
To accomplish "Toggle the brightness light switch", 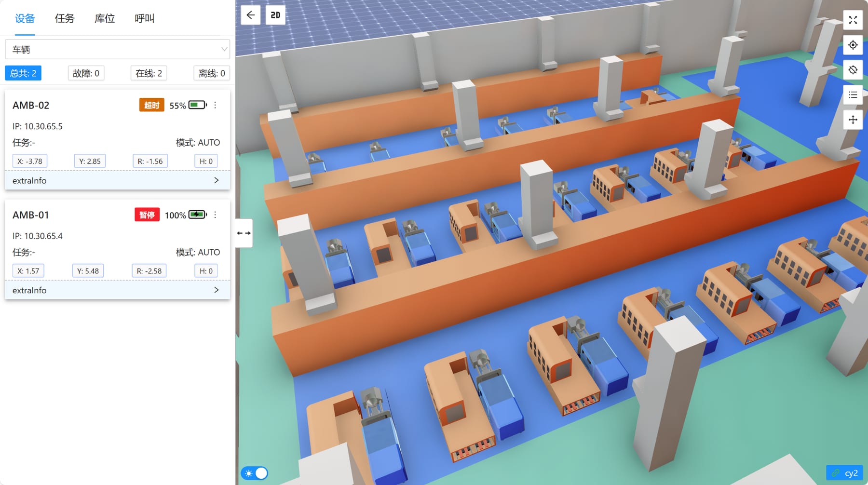I will (x=255, y=473).
